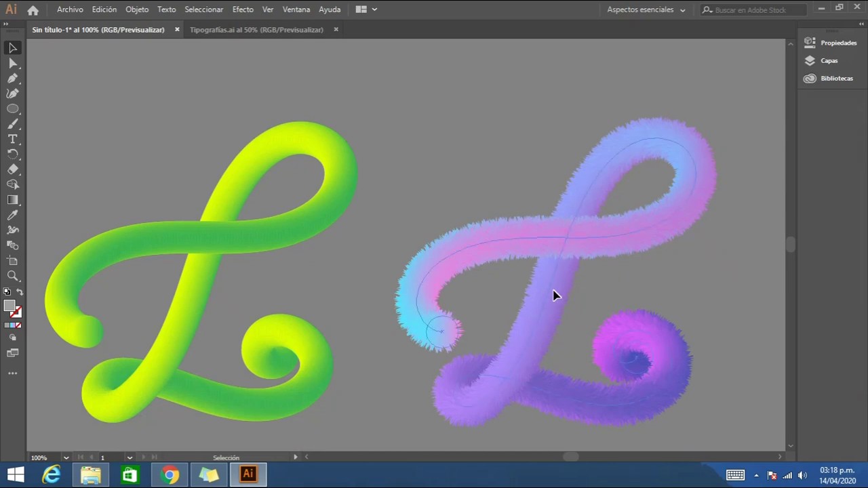Screen dimensions: 868x488
Task: Switch to the Tipografías.ai document tab
Action: click(256, 30)
